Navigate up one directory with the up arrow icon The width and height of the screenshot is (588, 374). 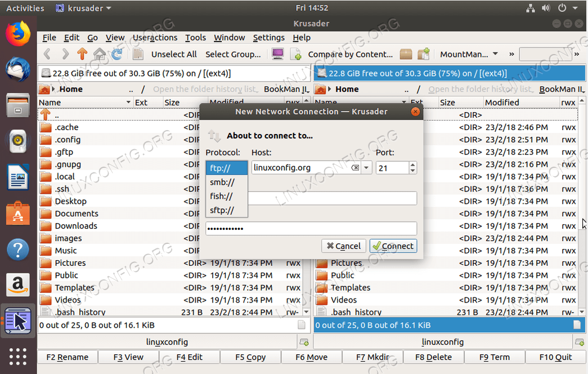click(x=82, y=54)
